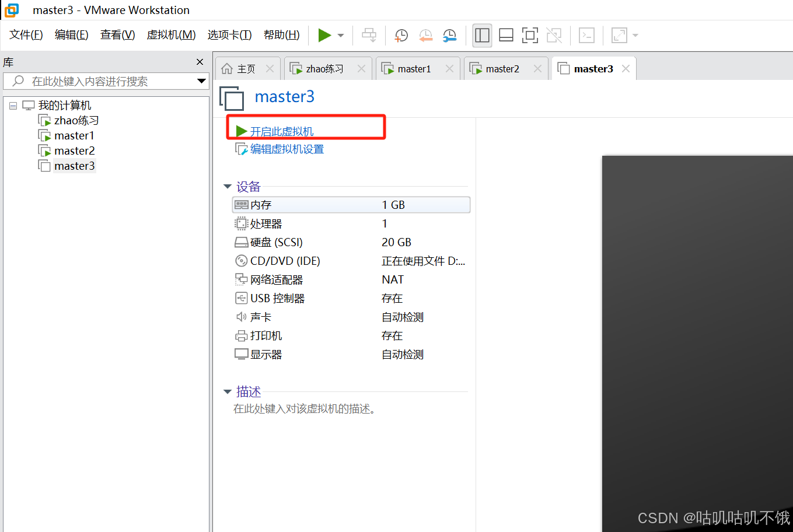Click the send Ctrl+Alt+Del toolbar icon
This screenshot has height=532, width=793.
point(369,35)
